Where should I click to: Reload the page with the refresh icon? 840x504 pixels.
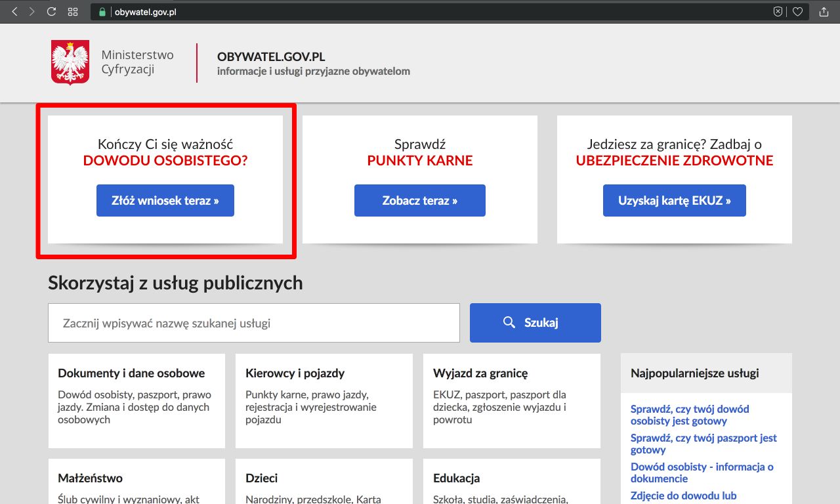tap(52, 12)
